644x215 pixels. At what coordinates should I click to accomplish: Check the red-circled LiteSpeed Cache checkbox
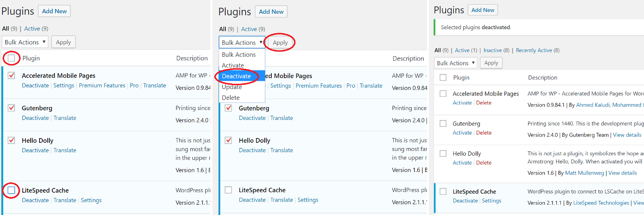pyautogui.click(x=12, y=190)
